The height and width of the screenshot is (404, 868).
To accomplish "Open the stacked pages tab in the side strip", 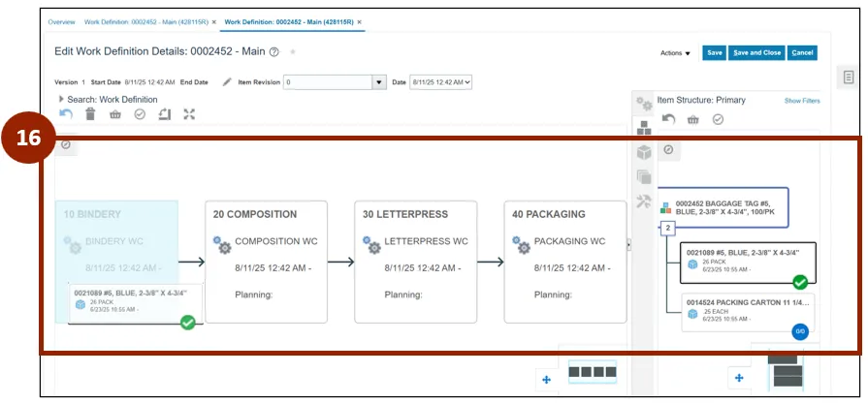I will point(644,177).
